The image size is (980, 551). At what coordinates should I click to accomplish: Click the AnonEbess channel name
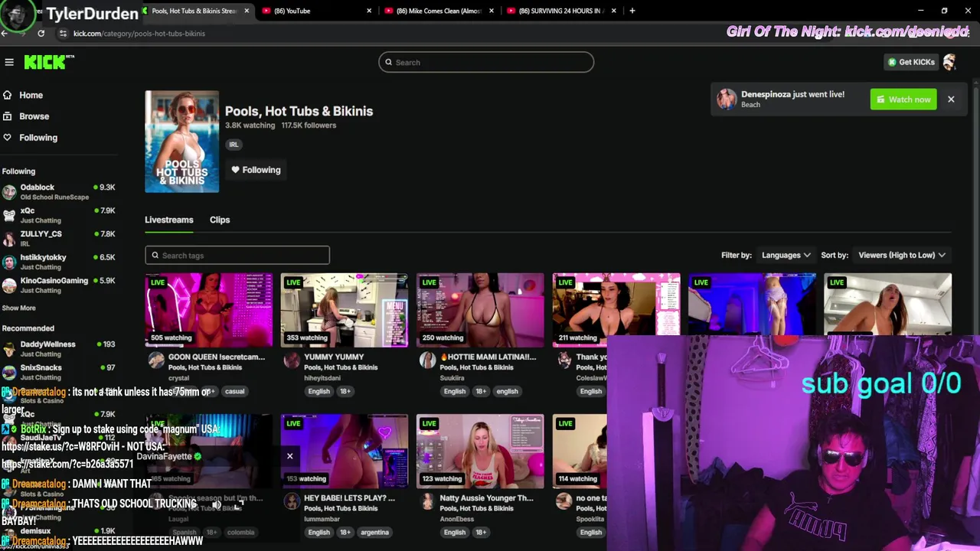click(x=457, y=519)
